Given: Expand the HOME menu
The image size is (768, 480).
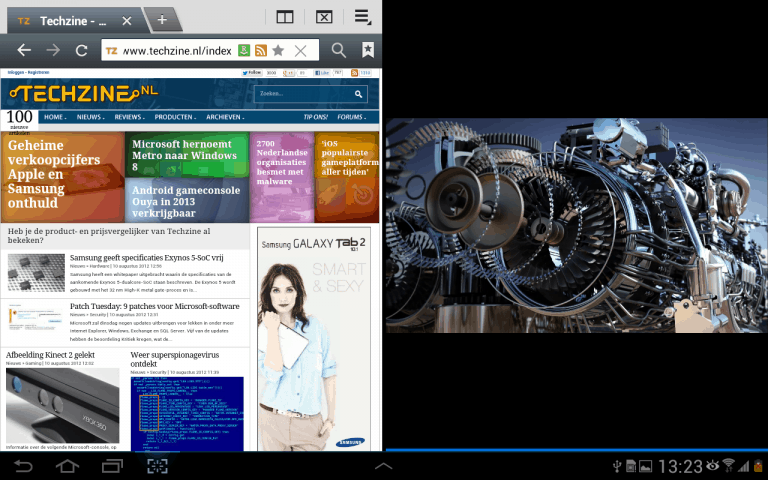Looking at the screenshot, I should tap(55, 117).
